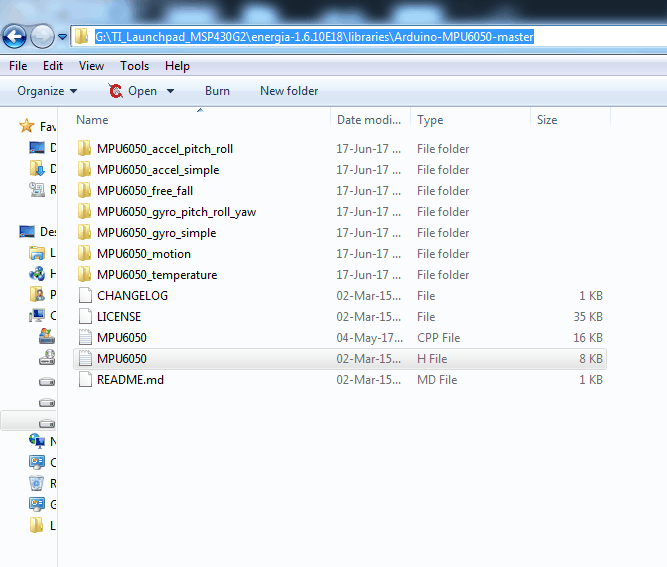This screenshot has height=567, width=667.
Task: Select MPU6050_free_fall folder icon
Action: coord(85,190)
